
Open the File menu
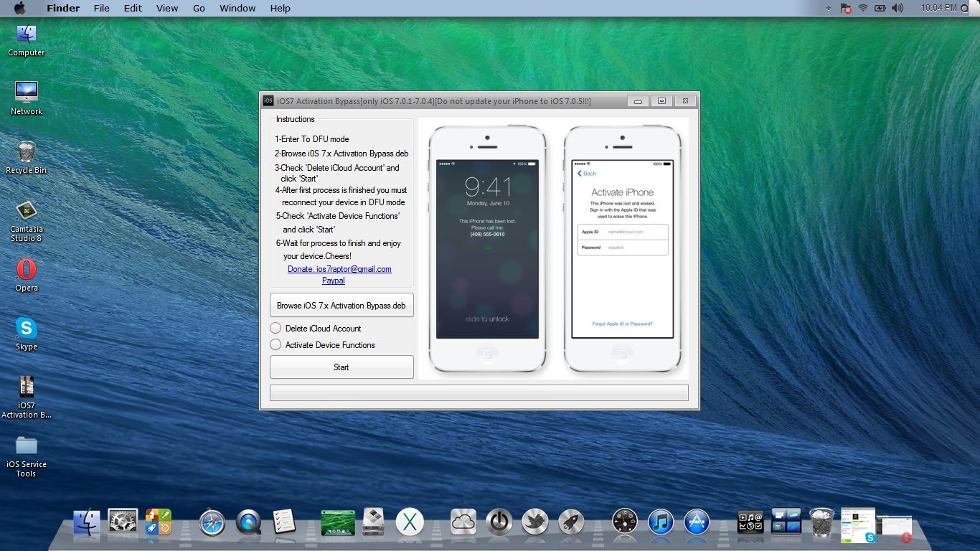(102, 8)
